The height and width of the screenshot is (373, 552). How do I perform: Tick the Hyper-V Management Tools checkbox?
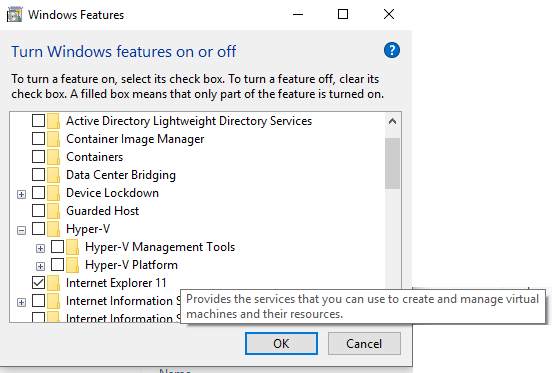tap(57, 247)
